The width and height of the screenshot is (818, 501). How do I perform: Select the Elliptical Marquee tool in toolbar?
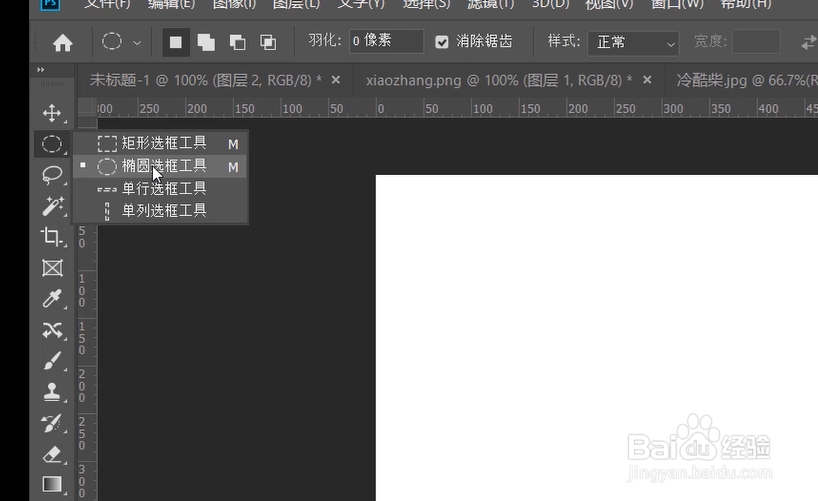[x=52, y=144]
